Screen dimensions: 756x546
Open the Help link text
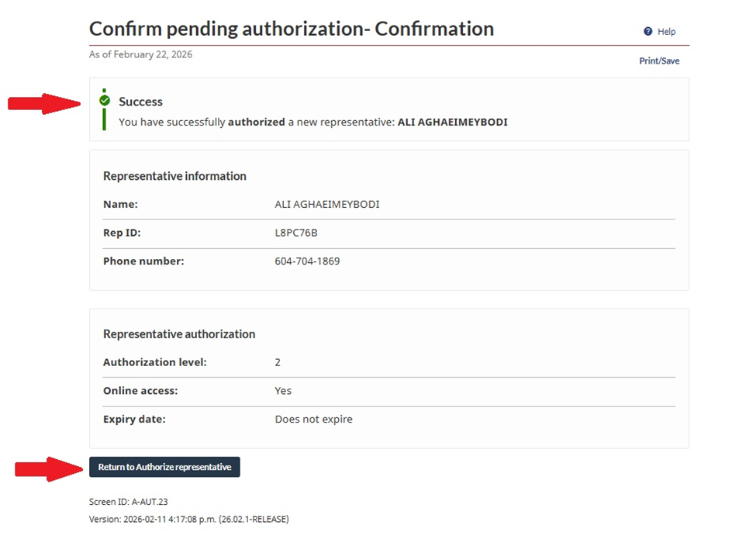[666, 32]
